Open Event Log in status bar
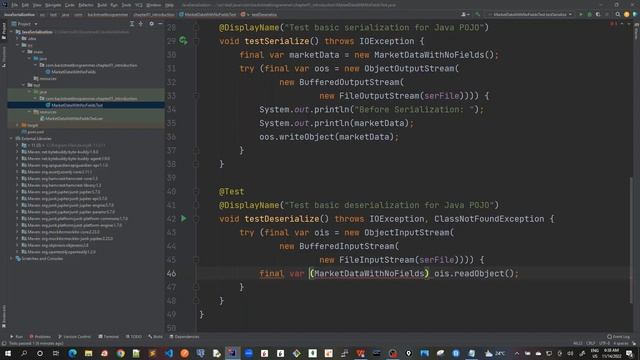Screen dimensions: 640x360 [x=618, y=337]
